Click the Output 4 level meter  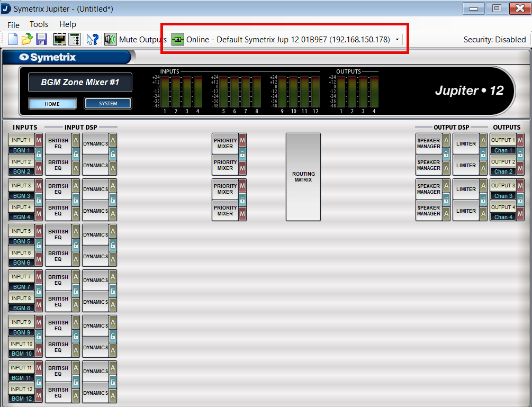tap(374, 92)
